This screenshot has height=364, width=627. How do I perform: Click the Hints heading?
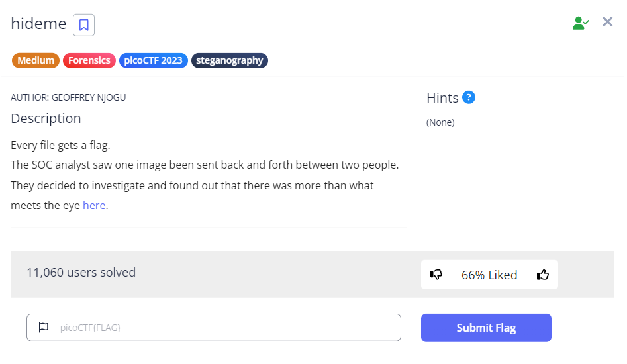coord(442,98)
